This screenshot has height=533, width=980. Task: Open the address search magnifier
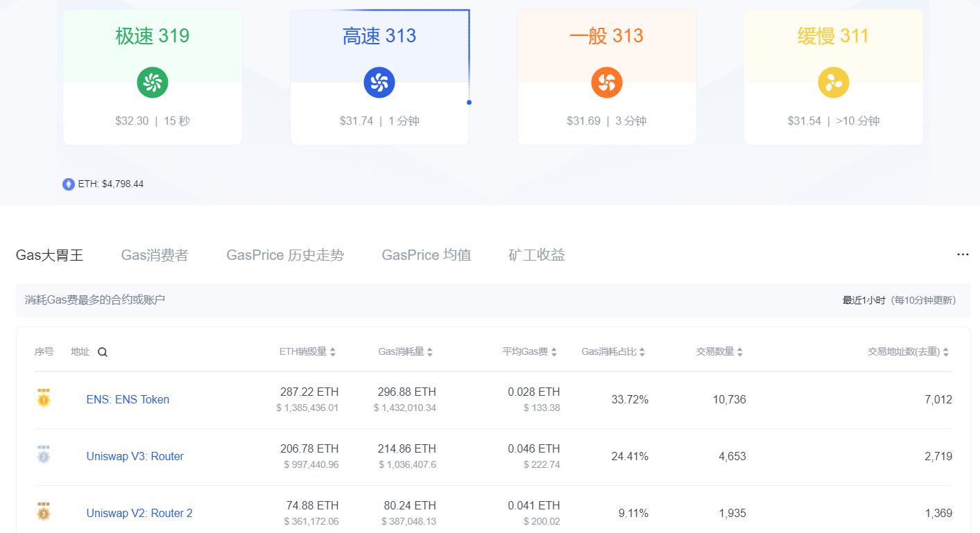tap(102, 352)
